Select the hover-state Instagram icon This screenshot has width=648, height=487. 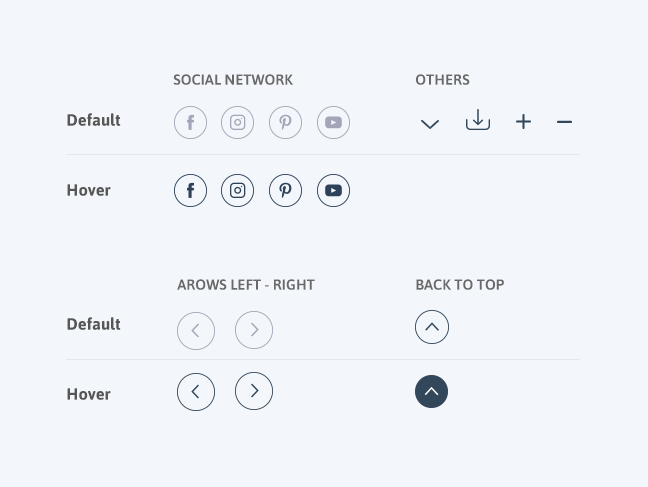(x=238, y=191)
